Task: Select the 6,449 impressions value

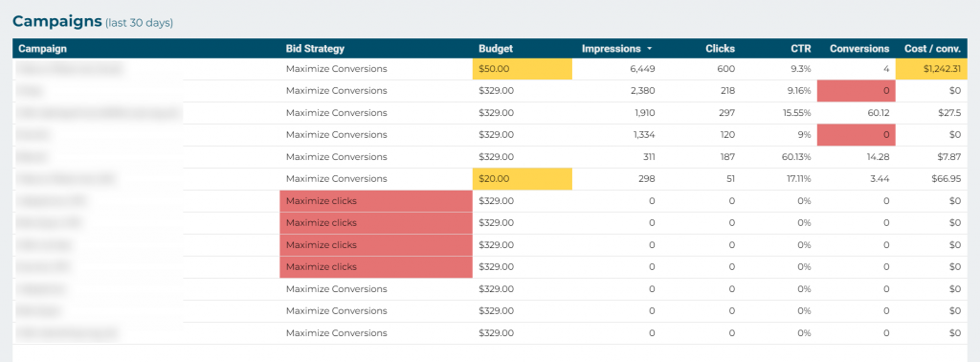Action: pyautogui.click(x=642, y=69)
